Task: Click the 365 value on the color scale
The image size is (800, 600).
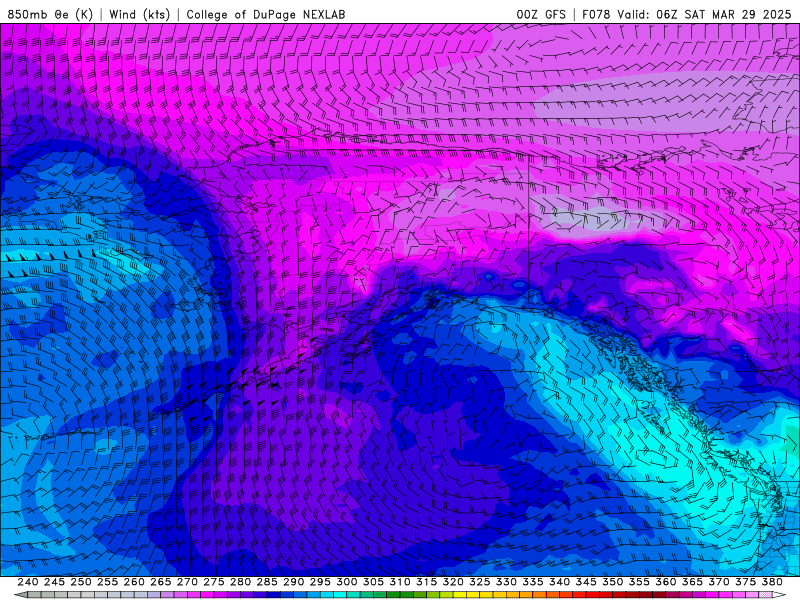Action: point(692,582)
